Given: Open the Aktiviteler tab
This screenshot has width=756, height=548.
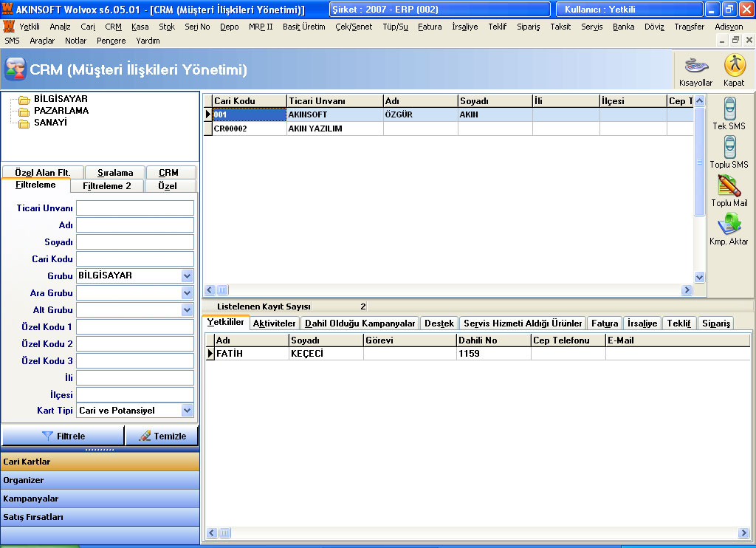Looking at the screenshot, I should click(x=275, y=323).
